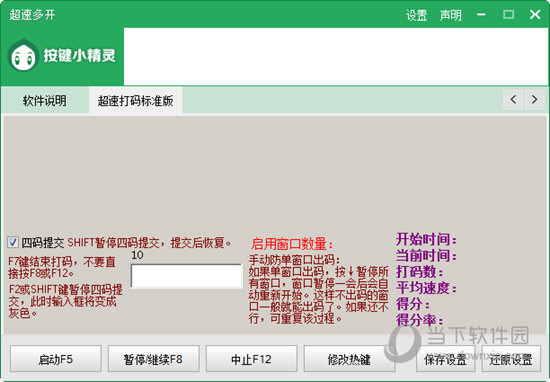Focus the white input box below 10
Viewport: 550px width, 382px height.
[186, 276]
